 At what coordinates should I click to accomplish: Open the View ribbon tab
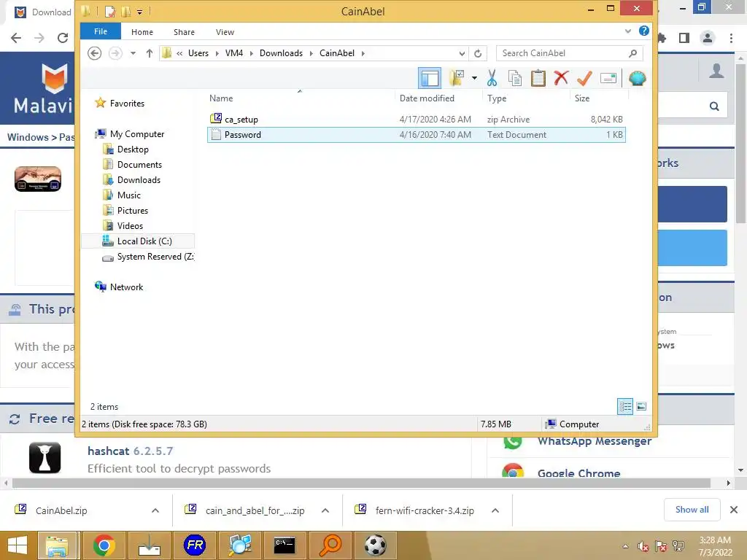pyautogui.click(x=225, y=32)
